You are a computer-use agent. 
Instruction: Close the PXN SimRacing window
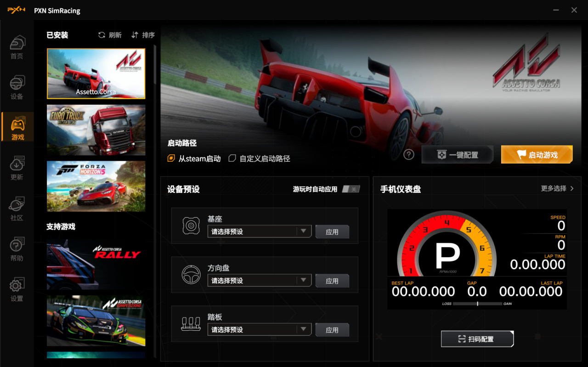coord(574,10)
